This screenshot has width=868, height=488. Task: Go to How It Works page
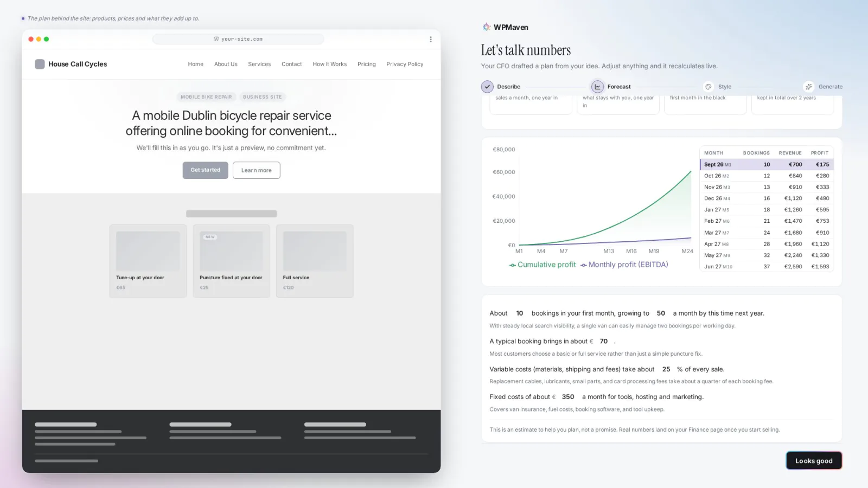tap(330, 64)
